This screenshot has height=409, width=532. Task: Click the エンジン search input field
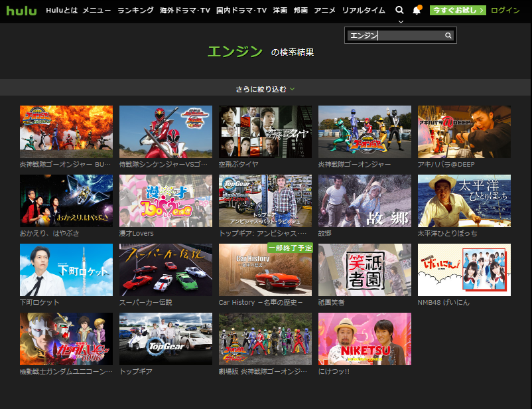pyautogui.click(x=395, y=36)
